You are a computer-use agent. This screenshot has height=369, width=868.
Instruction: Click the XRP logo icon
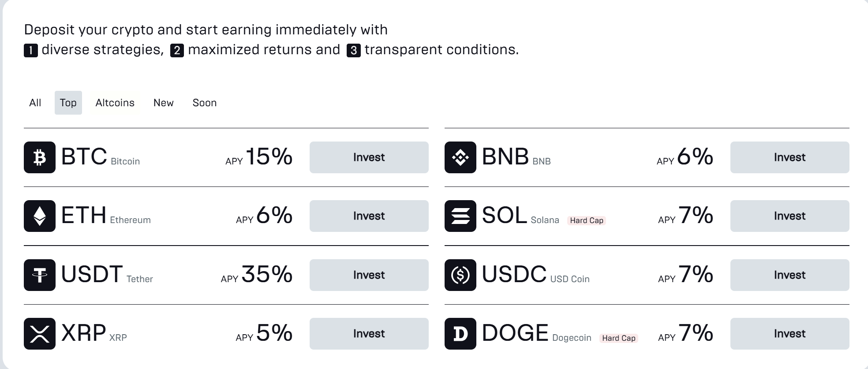point(40,334)
